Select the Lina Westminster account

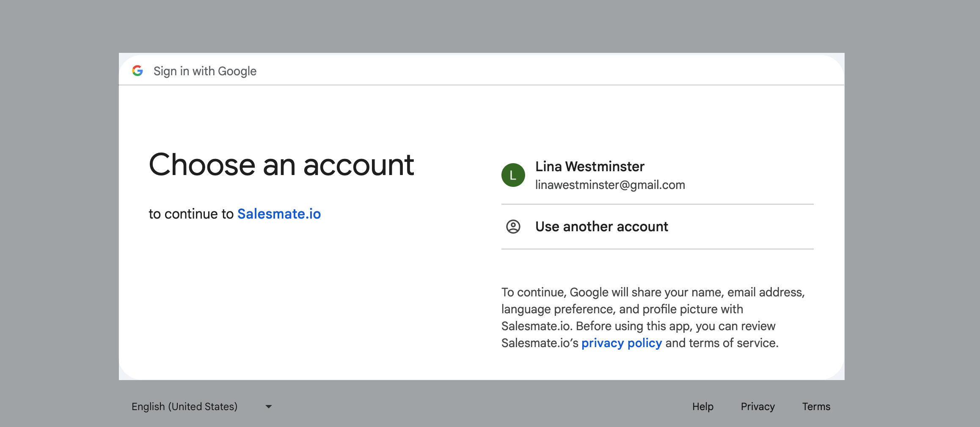[x=657, y=175]
